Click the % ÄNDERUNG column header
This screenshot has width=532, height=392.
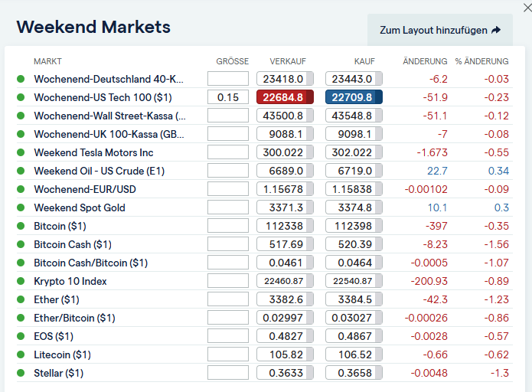click(x=481, y=61)
